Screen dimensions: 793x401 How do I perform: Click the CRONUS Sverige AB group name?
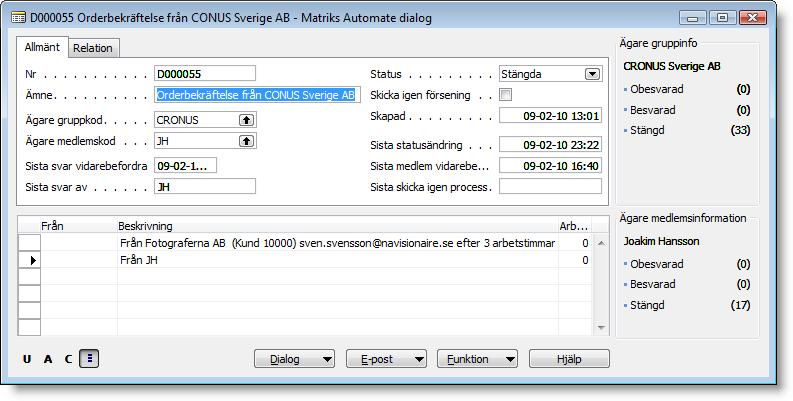[672, 66]
